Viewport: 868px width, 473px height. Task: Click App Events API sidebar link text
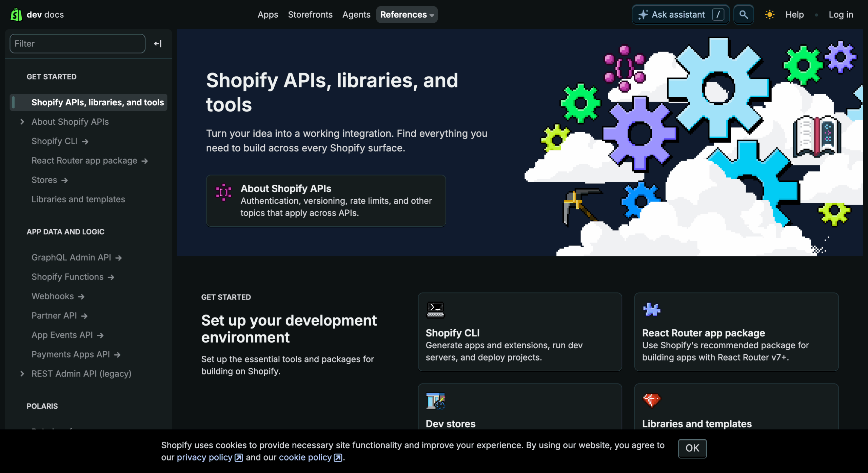(x=62, y=335)
